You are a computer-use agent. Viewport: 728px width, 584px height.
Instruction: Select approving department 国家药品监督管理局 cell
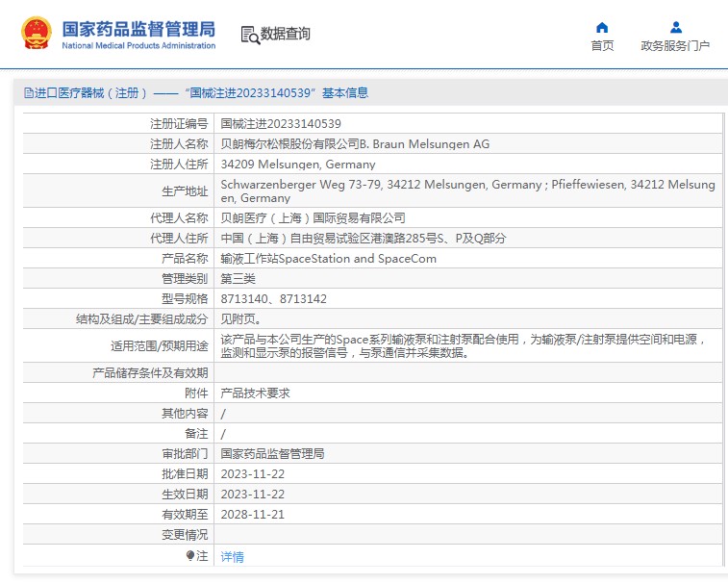272,453
